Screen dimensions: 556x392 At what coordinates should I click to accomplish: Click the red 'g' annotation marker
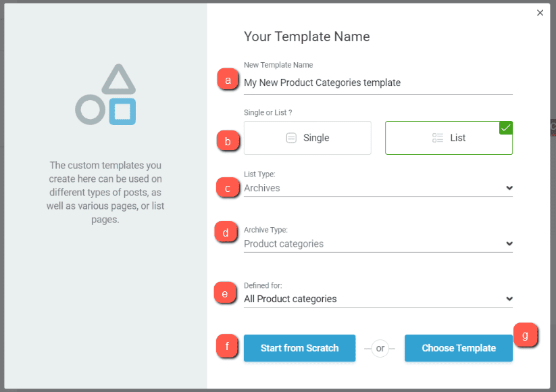click(525, 335)
